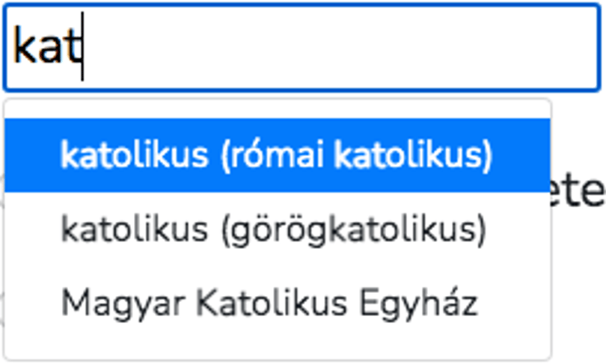This screenshot has width=606, height=364.
Task: Choose 'Magyar Katolikus Egyház' as denomination
Action: point(277,303)
